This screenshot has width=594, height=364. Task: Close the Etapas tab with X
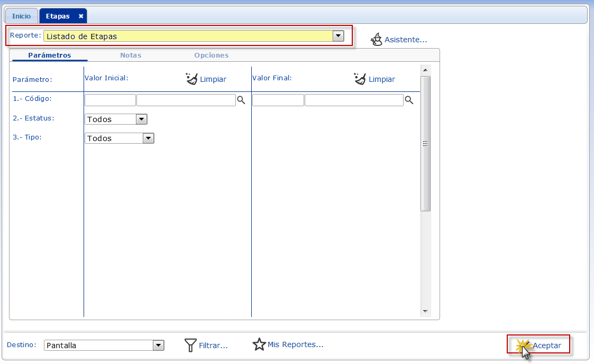[81, 16]
